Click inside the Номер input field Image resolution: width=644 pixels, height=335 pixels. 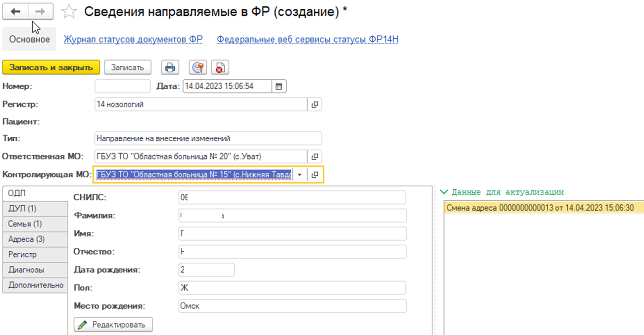pos(122,86)
